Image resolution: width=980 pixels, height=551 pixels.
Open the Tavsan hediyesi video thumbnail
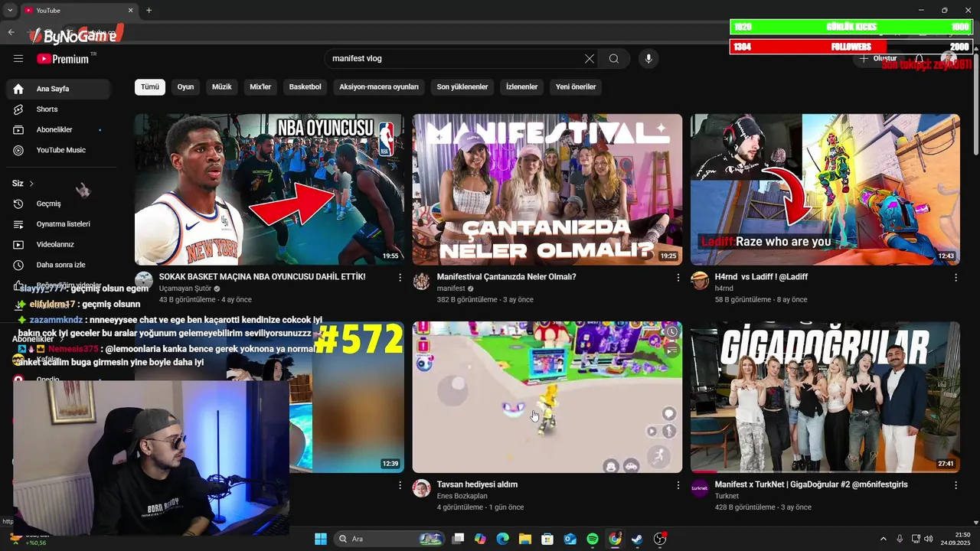[x=547, y=397]
